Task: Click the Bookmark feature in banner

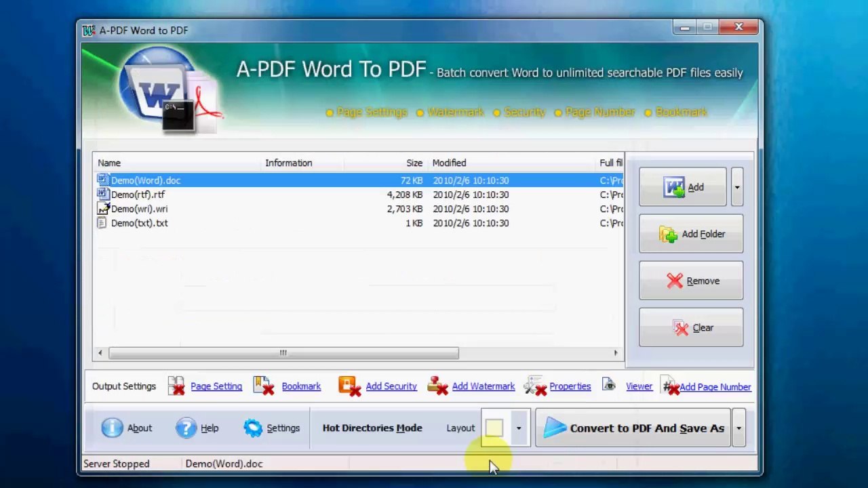Action: tap(675, 112)
